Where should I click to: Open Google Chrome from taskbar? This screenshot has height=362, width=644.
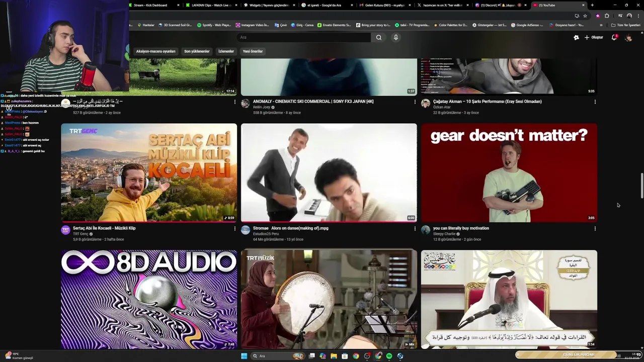coord(356,356)
